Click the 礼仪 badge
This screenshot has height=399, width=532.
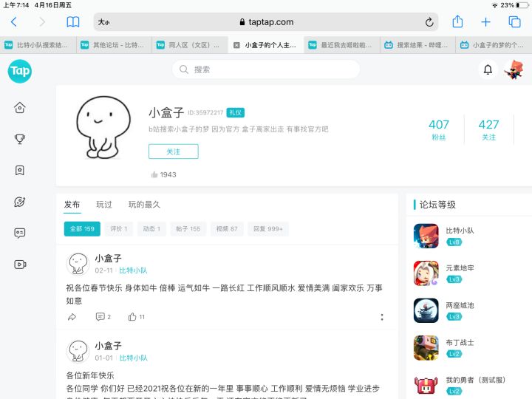coord(236,112)
